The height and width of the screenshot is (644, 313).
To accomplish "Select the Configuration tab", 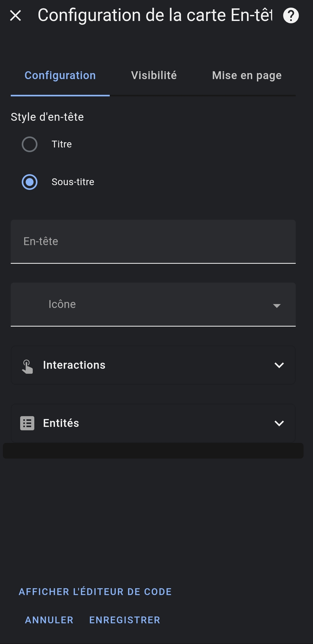I will click(60, 76).
